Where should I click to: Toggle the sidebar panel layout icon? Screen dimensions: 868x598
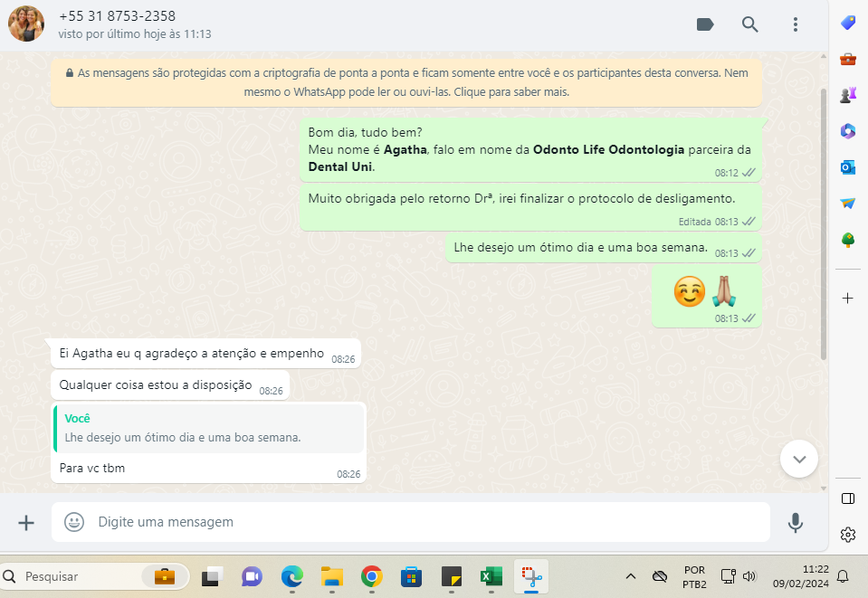coord(847,498)
